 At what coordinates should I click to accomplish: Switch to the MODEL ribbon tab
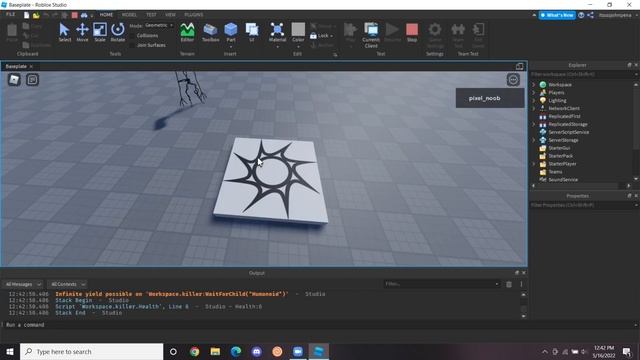click(129, 15)
